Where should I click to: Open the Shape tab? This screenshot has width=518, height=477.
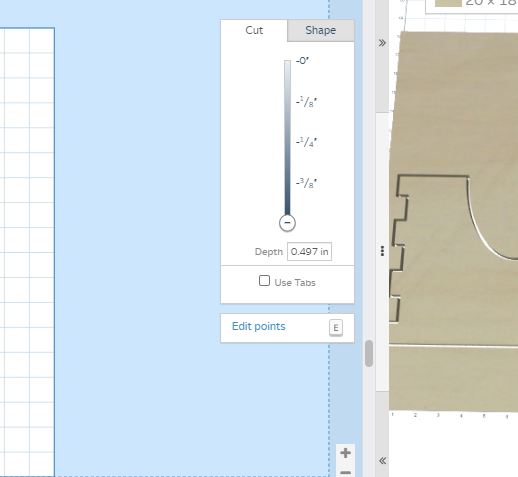[x=321, y=31]
